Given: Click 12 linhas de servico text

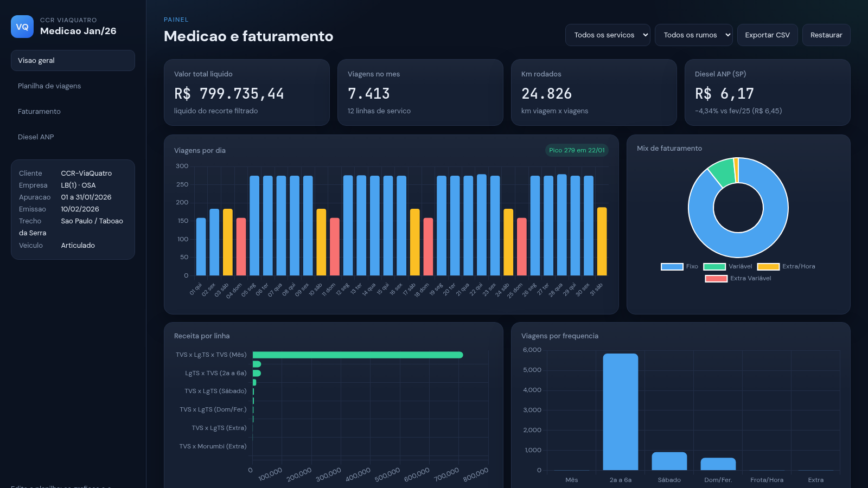Looking at the screenshot, I should (x=379, y=111).
